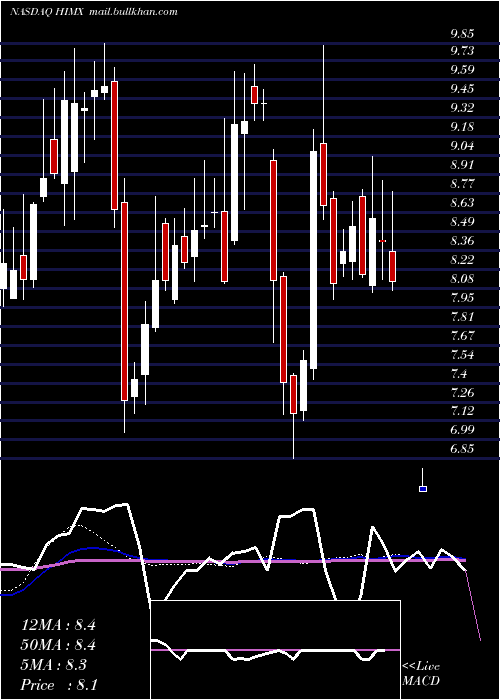Click the 8.77 axis value
Screen dimensions: 500x700
(x=462, y=183)
